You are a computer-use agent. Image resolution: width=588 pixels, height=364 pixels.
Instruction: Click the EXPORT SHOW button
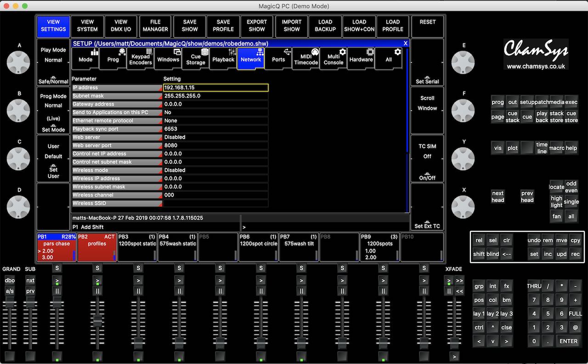257,27
